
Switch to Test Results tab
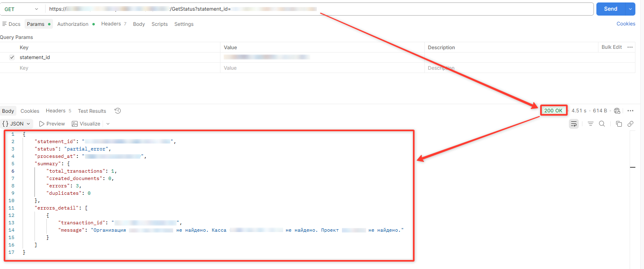pos(92,111)
